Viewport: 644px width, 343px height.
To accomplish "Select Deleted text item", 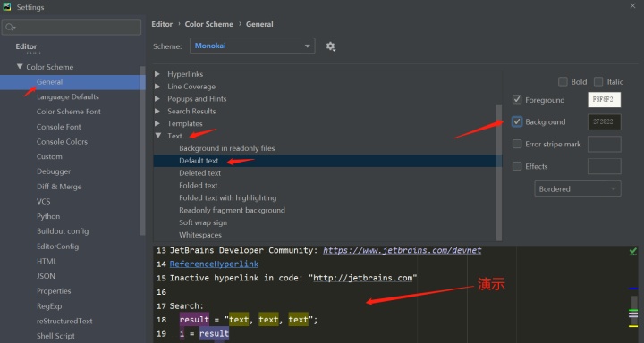I will 199,173.
